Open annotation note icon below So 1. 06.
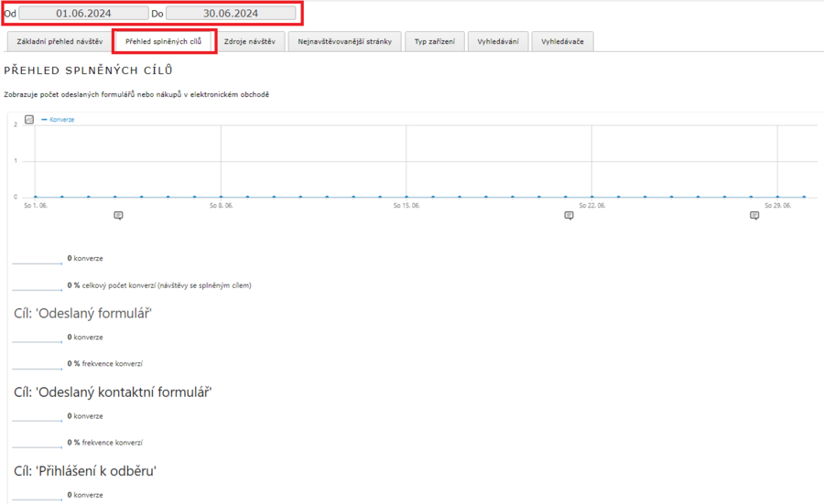 [118, 216]
